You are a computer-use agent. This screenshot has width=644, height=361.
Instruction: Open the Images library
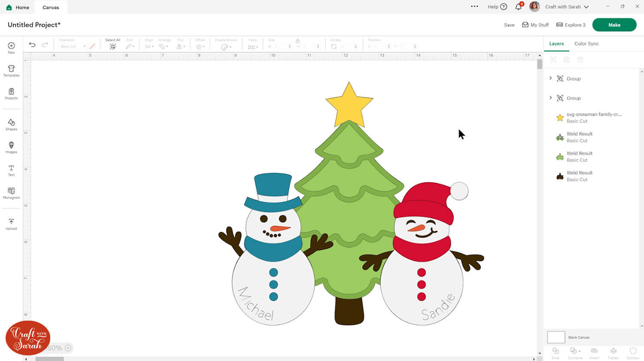11,147
